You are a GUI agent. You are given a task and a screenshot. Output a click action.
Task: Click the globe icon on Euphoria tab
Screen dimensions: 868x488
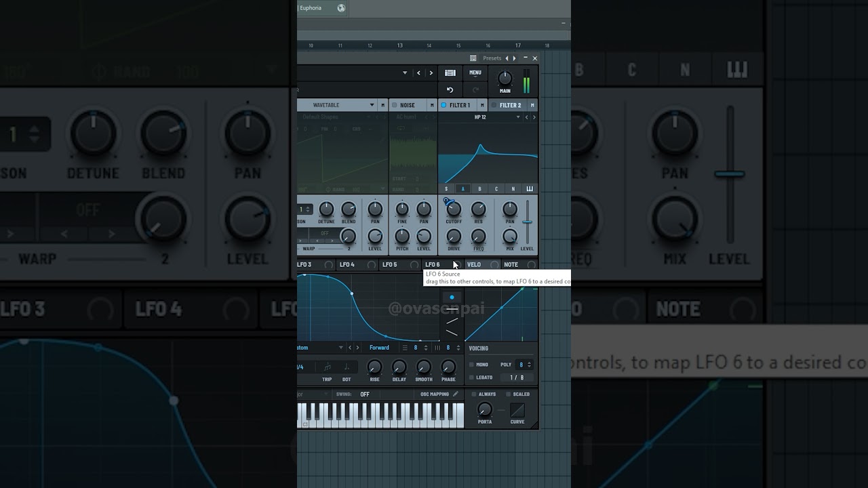[x=341, y=8]
